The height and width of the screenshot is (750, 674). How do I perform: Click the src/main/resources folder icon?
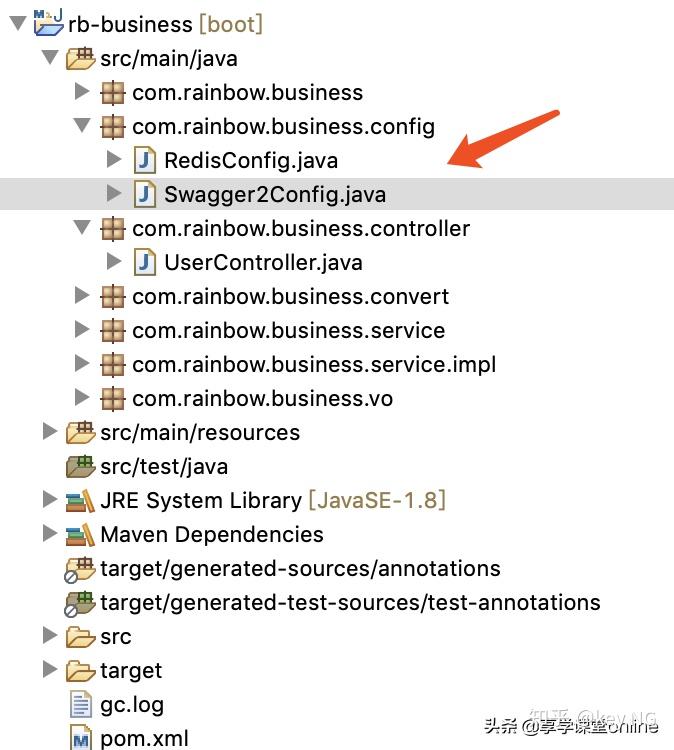click(80, 432)
